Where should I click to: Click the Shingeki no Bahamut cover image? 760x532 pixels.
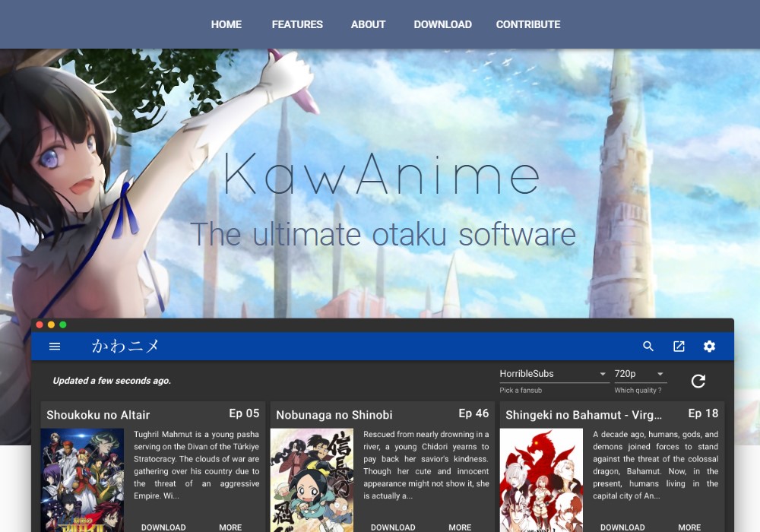click(x=541, y=480)
